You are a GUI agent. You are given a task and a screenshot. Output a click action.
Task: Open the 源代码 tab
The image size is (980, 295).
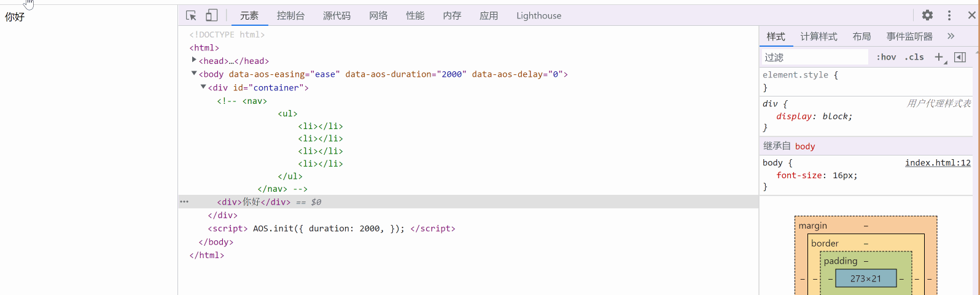[x=336, y=15]
